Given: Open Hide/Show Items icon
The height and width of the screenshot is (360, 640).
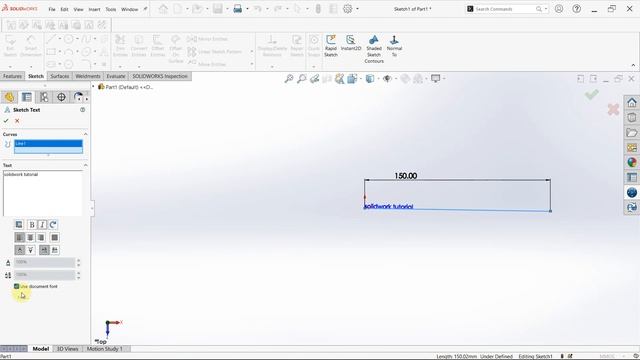Looking at the screenshot, I should [387, 78].
